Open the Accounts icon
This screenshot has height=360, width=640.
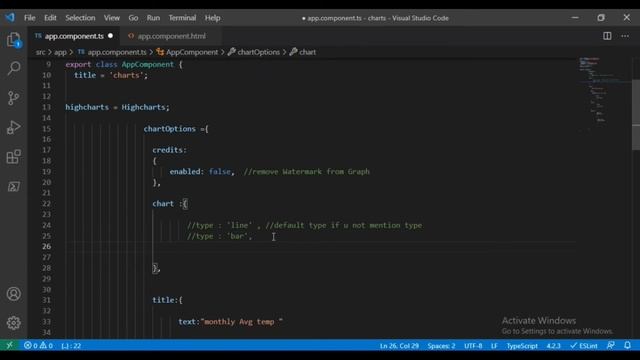pyautogui.click(x=13, y=294)
